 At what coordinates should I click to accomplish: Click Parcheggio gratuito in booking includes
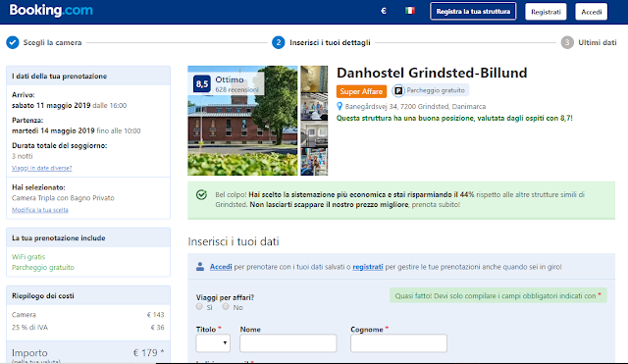pyautogui.click(x=43, y=268)
